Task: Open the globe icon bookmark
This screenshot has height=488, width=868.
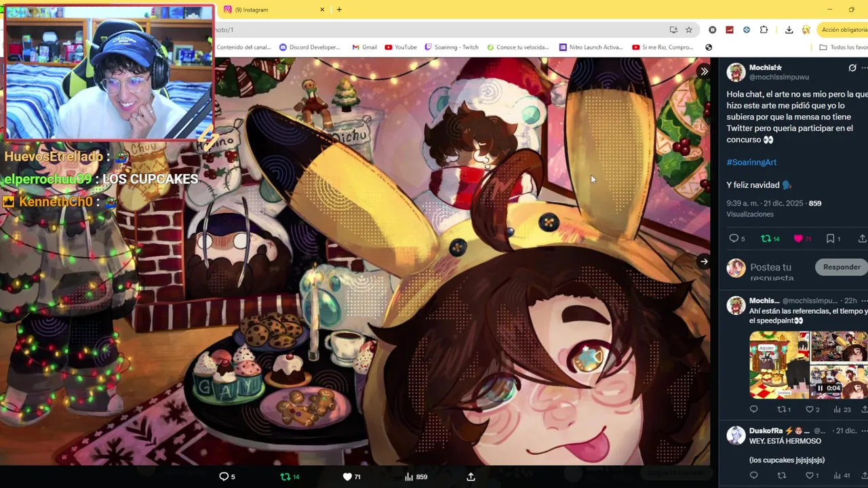Action: (x=709, y=47)
